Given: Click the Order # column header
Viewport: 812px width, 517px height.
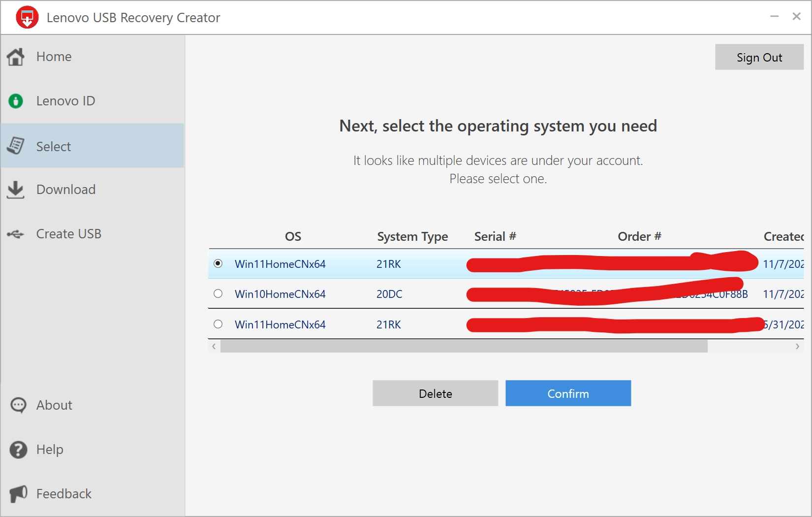Looking at the screenshot, I should (639, 236).
